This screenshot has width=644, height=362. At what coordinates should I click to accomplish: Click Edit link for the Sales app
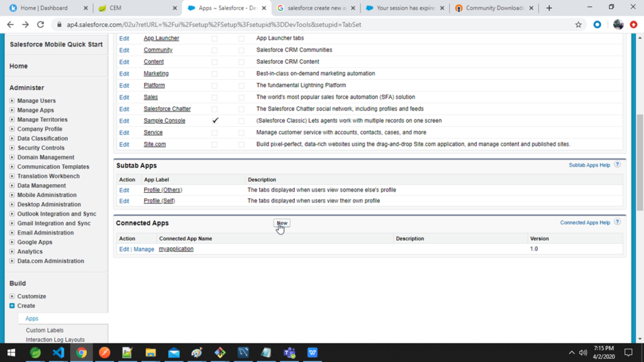point(124,97)
